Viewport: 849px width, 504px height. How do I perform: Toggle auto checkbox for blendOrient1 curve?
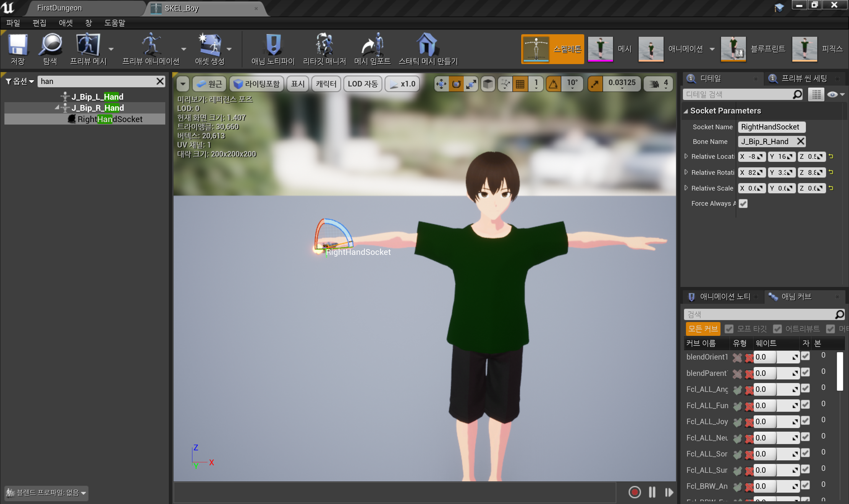[x=805, y=356]
